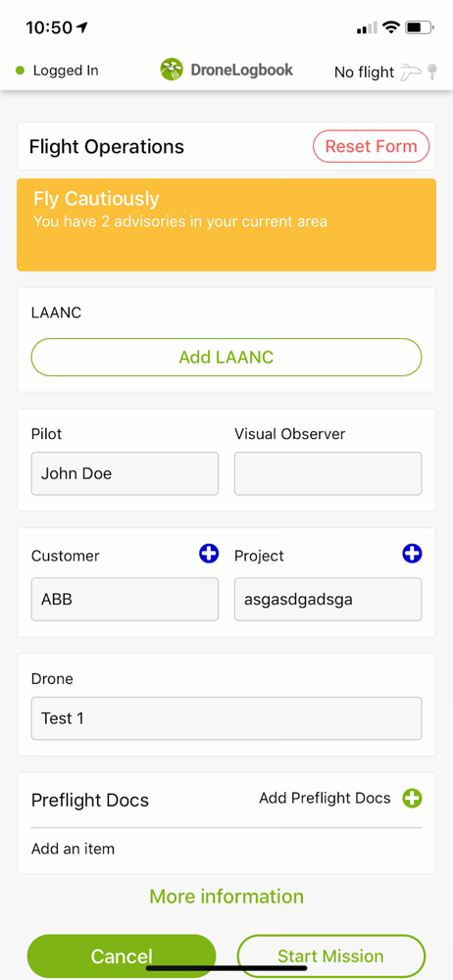The image size is (453, 980).
Task: Open the empty Visual Observer selector
Action: tap(327, 473)
